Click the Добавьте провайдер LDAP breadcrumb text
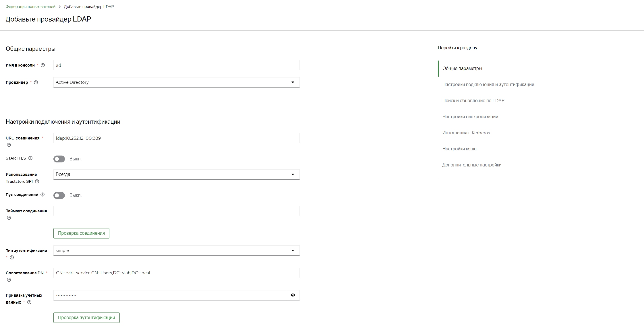The height and width of the screenshot is (326, 644). click(x=89, y=7)
